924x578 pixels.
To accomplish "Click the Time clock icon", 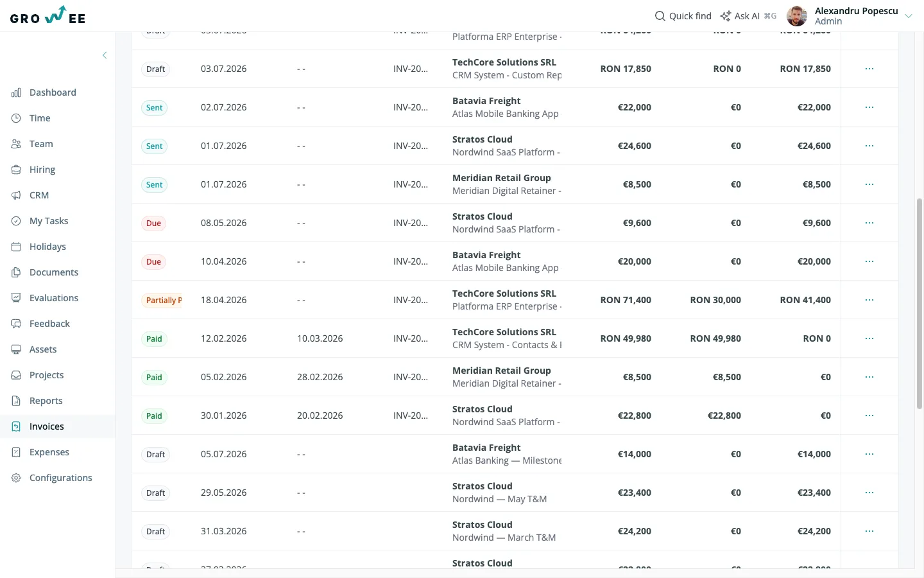I will click(x=16, y=118).
